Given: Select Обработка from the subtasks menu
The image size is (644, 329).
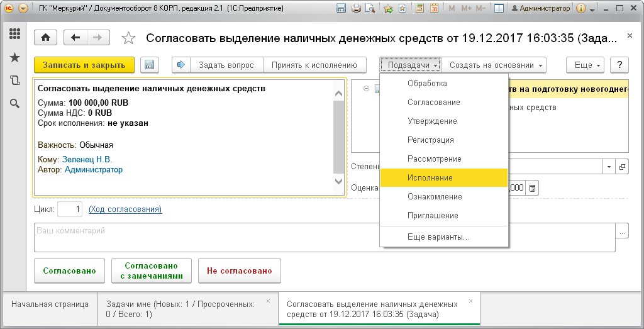Looking at the screenshot, I should tap(445, 84).
